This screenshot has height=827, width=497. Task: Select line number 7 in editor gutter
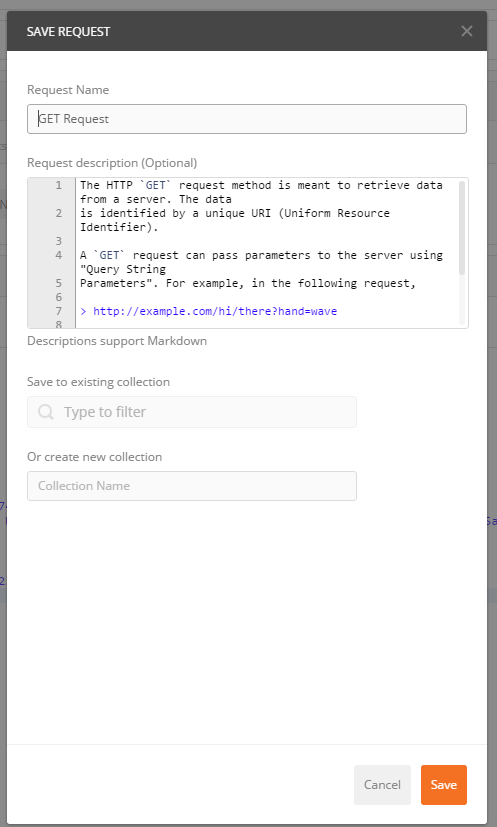click(59, 311)
